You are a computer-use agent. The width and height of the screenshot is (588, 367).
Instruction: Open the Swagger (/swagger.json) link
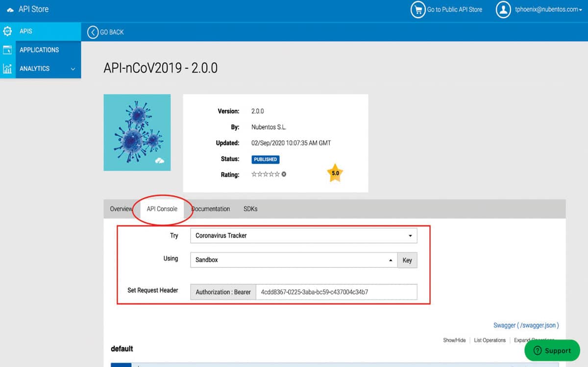pos(526,325)
